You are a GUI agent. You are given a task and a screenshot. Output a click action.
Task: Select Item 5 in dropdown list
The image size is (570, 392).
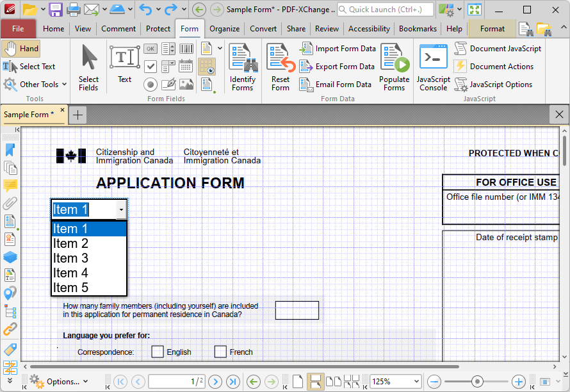point(89,288)
